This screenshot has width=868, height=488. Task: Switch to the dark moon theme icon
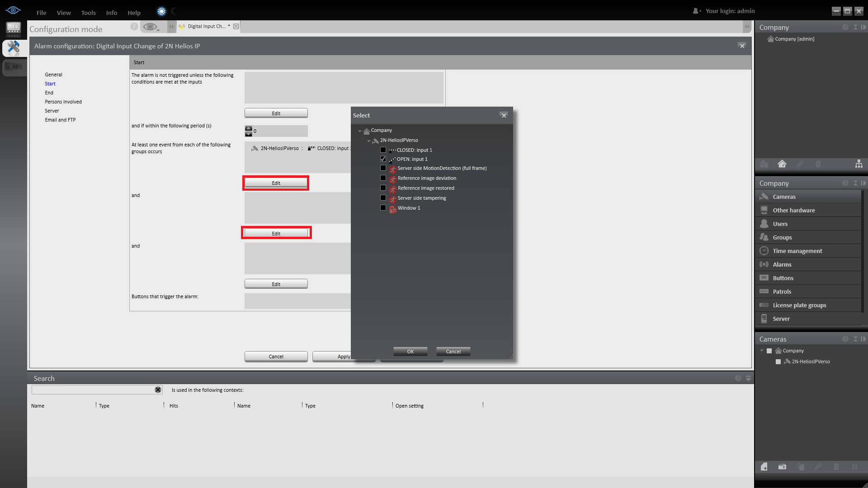pyautogui.click(x=174, y=12)
